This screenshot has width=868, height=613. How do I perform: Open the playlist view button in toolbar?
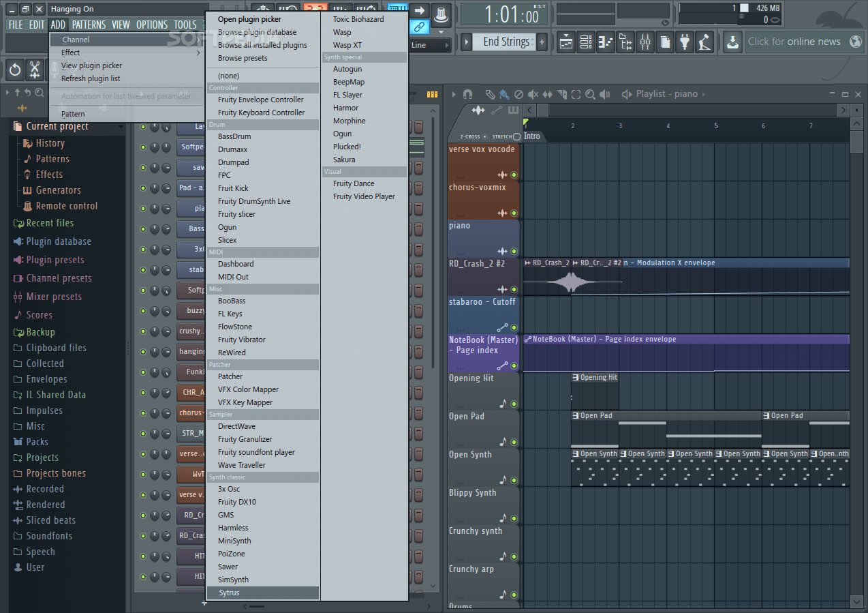click(x=566, y=42)
